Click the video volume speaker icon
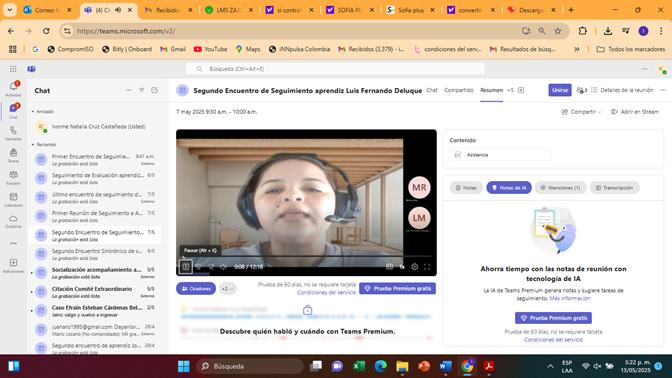The width and height of the screenshot is (672, 378). coord(223,267)
